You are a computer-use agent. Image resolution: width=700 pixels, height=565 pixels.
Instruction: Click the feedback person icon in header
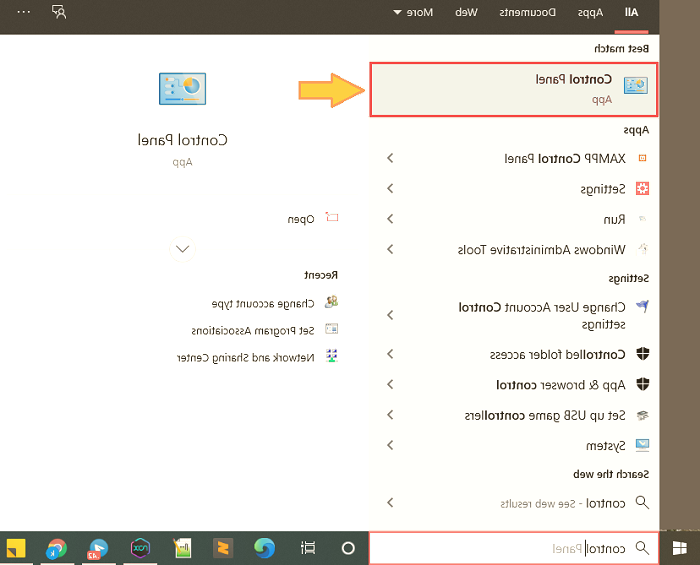point(60,13)
